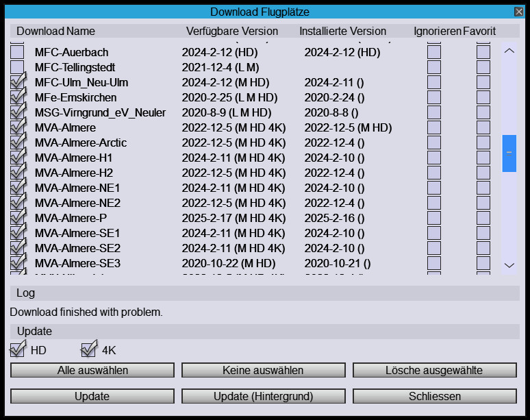
Task: Enable download checkbox for MFC-Auerbach
Action: 17,52
